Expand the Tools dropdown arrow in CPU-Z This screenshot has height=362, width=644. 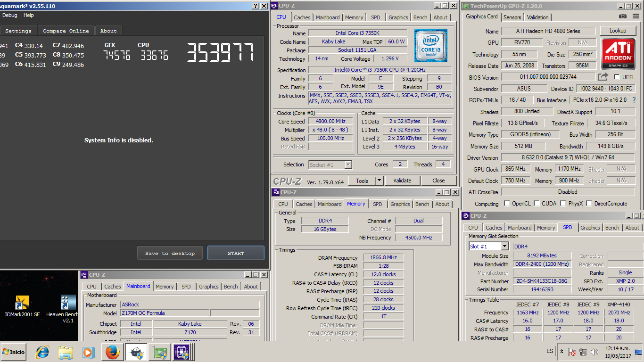click(x=379, y=181)
